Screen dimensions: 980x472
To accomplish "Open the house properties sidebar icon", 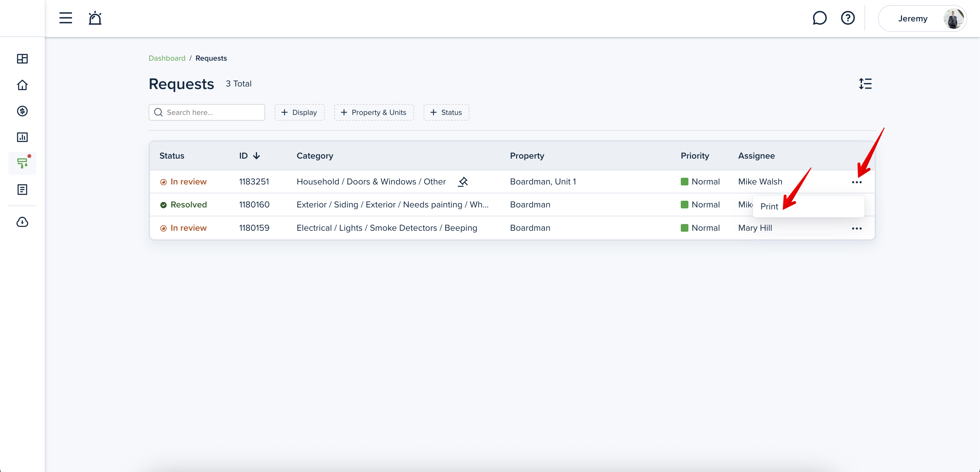I will coord(22,85).
